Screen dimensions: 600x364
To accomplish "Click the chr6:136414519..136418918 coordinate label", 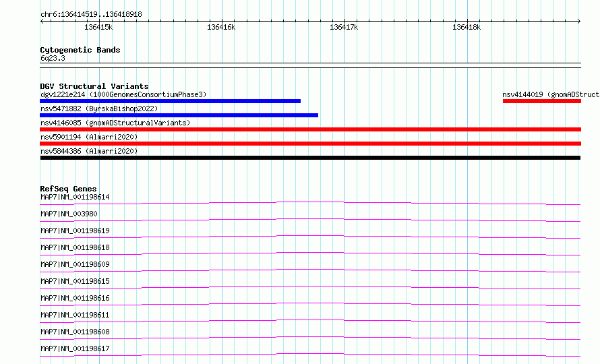I will pyautogui.click(x=91, y=14).
